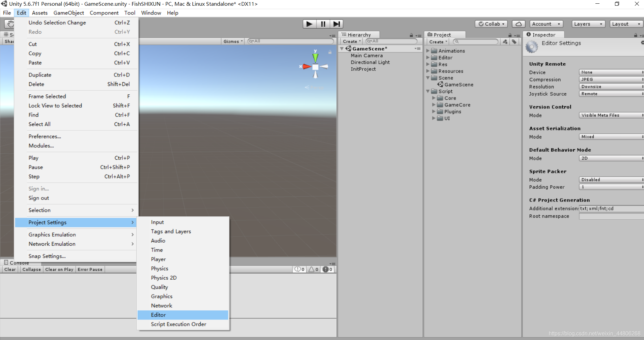The image size is (644, 340).
Task: Click the info messages counter in Console
Action: tap(300, 269)
